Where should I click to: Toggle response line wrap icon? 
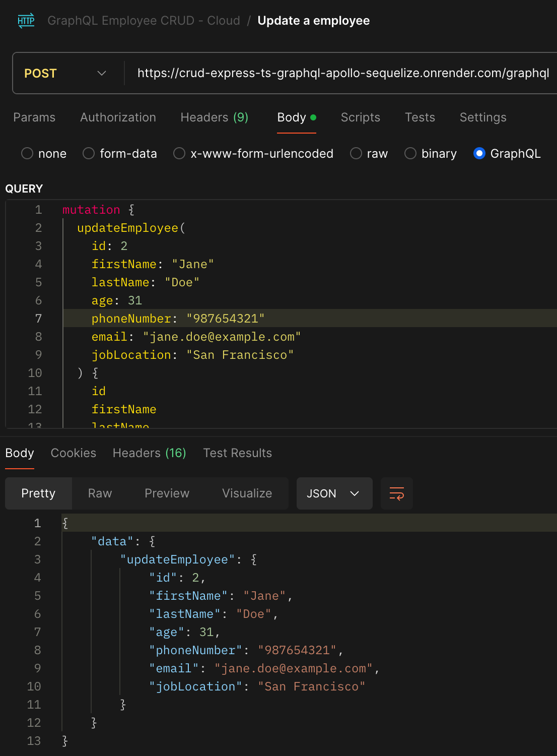[x=397, y=493]
